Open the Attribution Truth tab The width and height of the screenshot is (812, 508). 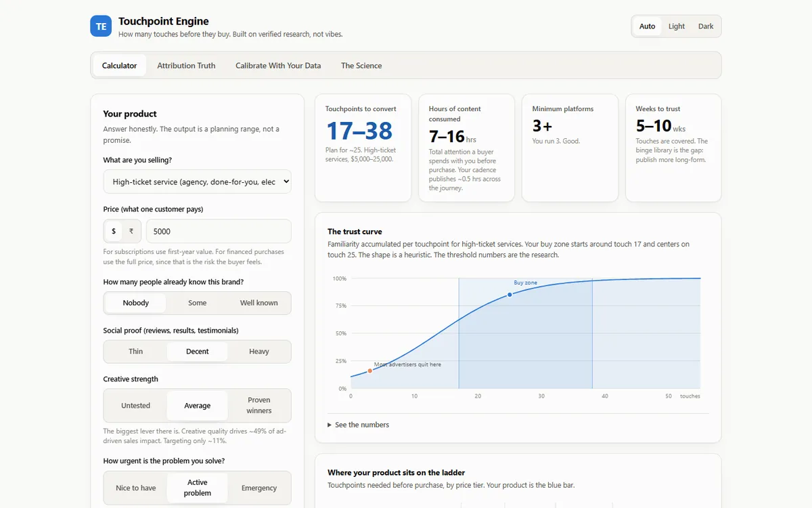[x=186, y=66]
